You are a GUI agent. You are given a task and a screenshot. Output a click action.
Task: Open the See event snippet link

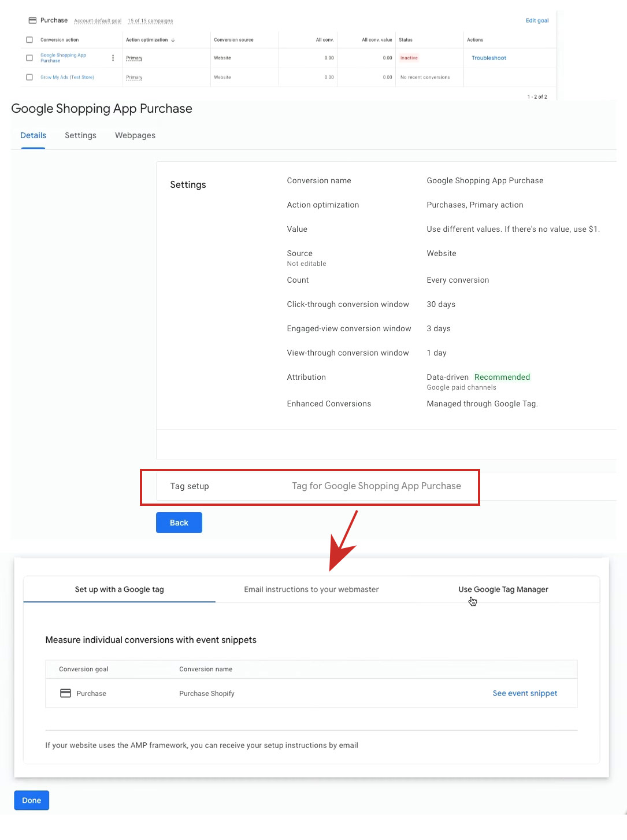click(525, 693)
